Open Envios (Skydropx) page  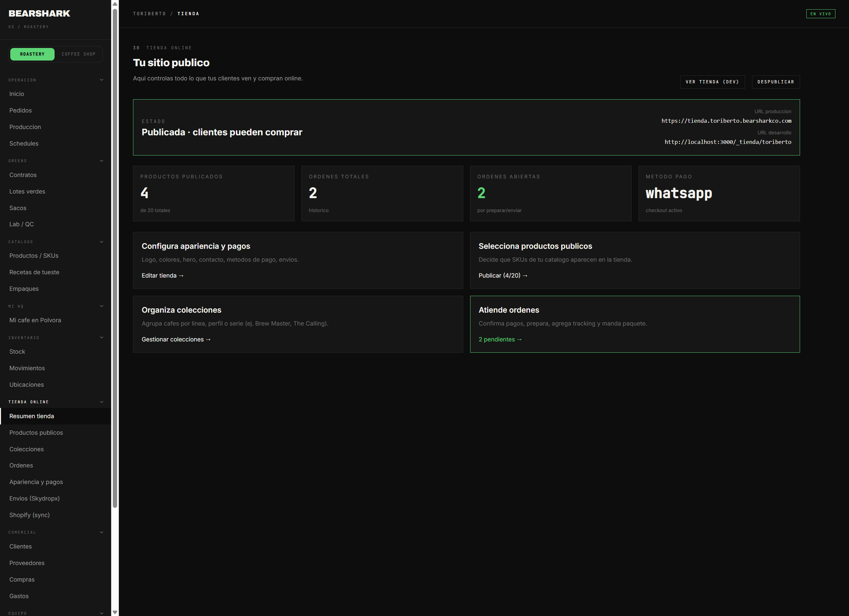(55, 498)
